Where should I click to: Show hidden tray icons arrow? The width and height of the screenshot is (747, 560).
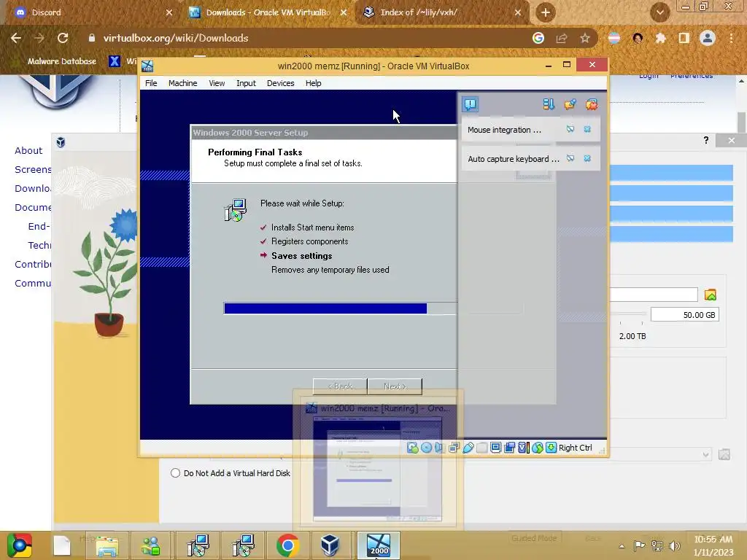coord(622,545)
